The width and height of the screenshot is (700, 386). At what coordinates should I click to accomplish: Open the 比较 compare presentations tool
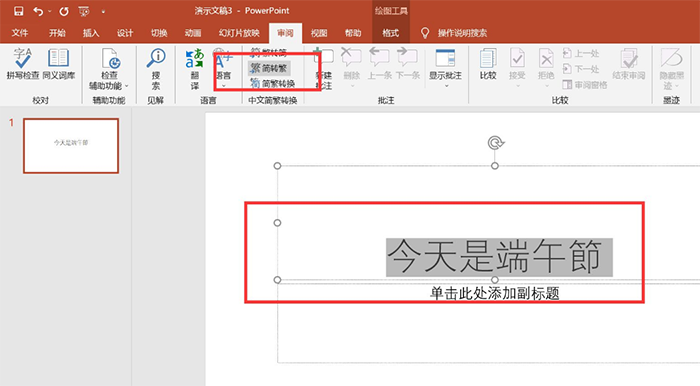pos(488,65)
